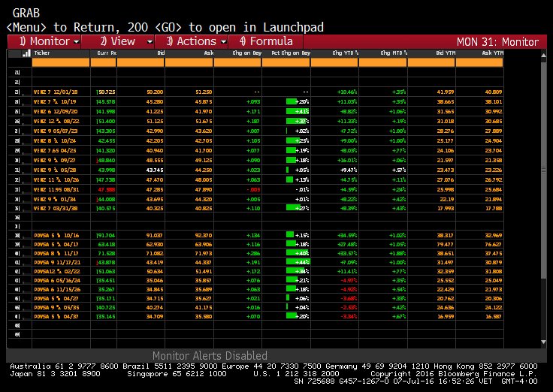Click the orange filter field under Ask
The width and height of the screenshot is (553, 392).
click(189, 63)
